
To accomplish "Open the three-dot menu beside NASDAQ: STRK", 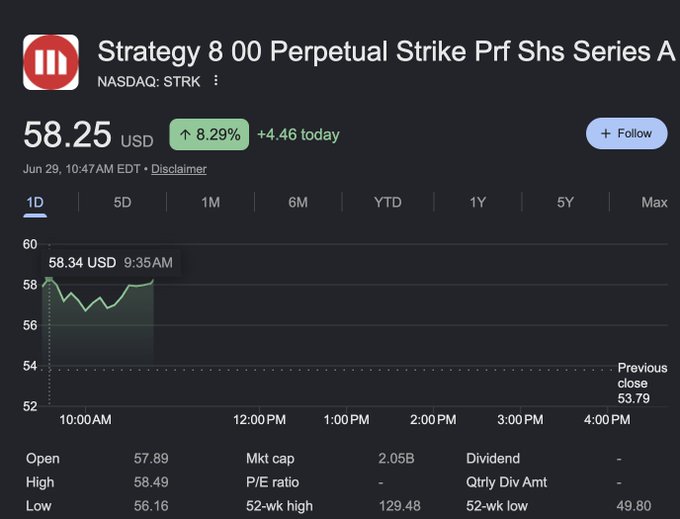I will (216, 81).
